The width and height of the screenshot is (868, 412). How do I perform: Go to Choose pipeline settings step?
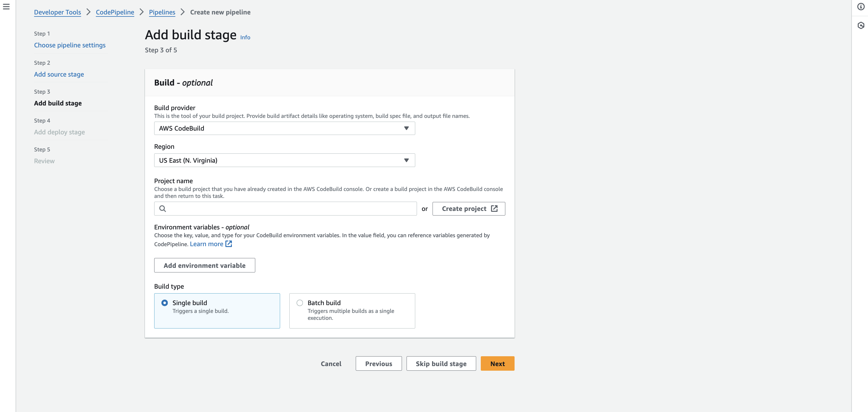pos(70,45)
